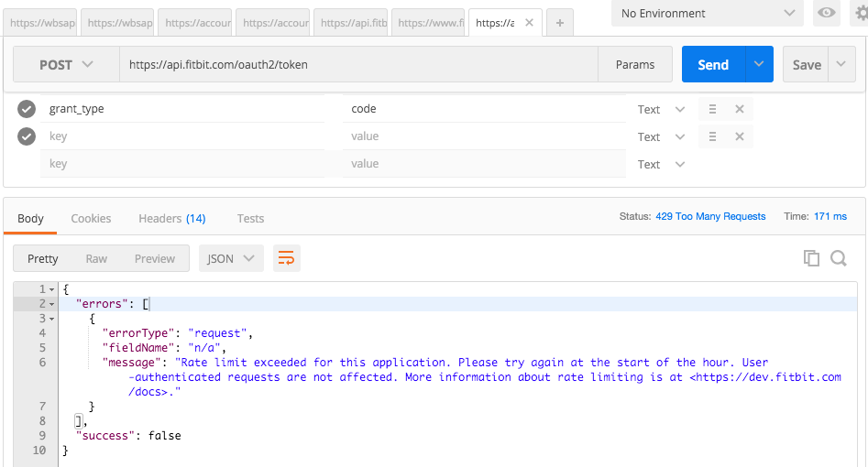Collapse JSON line 1 fold arrow
The image size is (868, 467).
coord(51,289)
